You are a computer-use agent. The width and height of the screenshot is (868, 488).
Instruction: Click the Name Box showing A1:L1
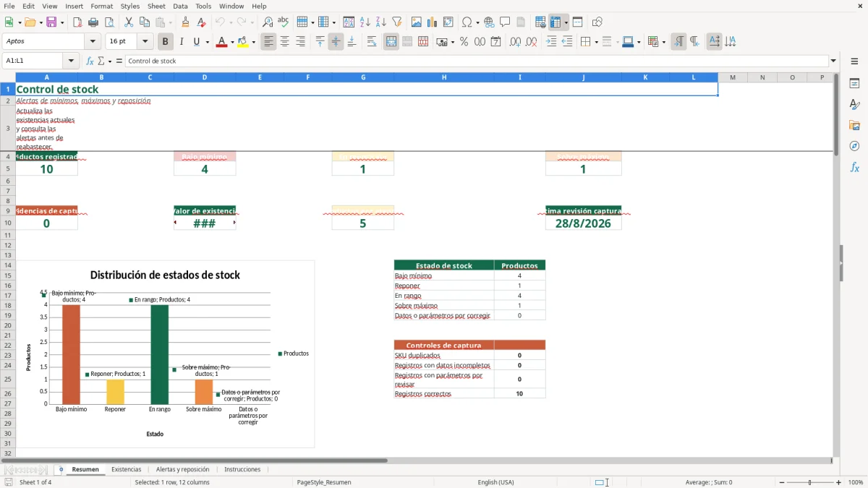click(x=34, y=61)
